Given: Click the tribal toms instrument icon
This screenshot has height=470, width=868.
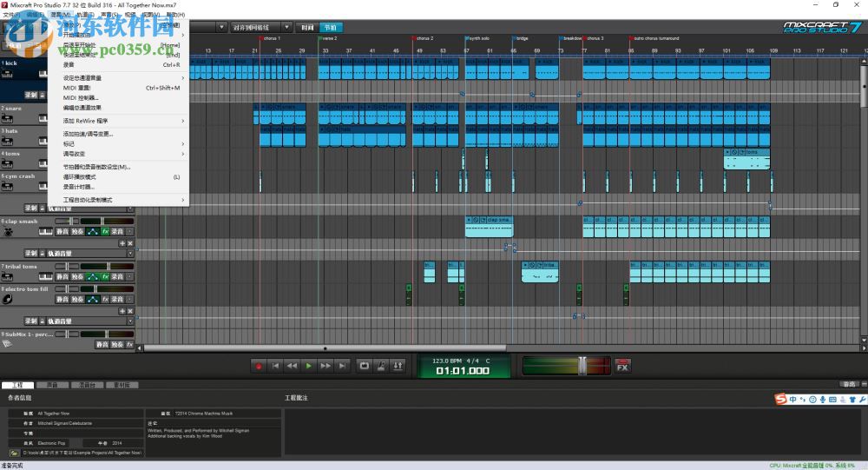Looking at the screenshot, I should [7, 276].
